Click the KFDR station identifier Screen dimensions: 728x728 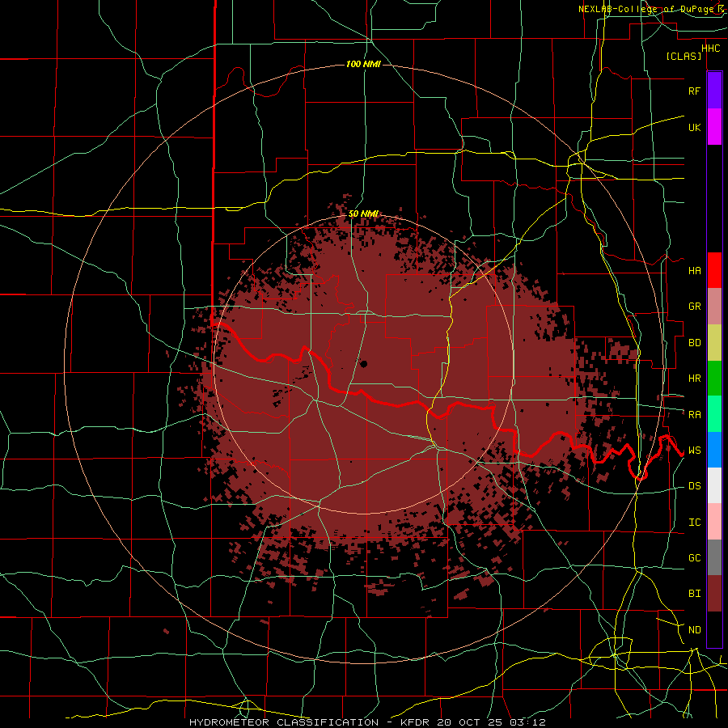415,722
